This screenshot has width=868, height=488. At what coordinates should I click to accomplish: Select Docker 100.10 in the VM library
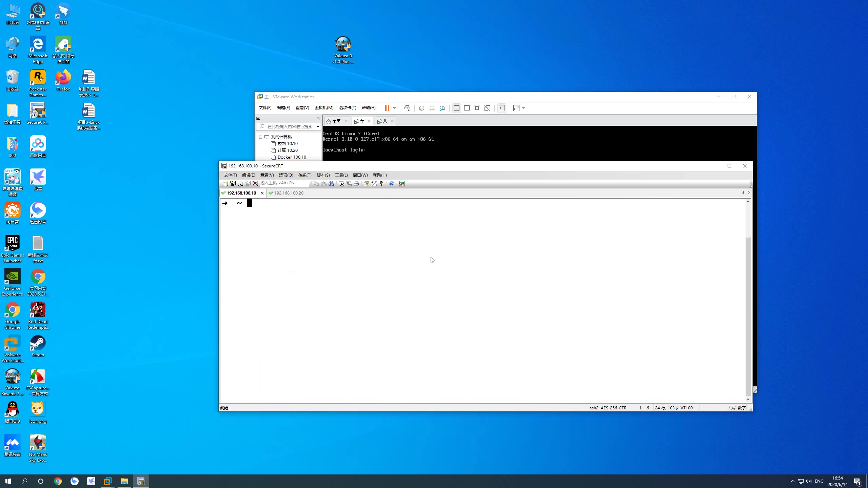tap(292, 157)
